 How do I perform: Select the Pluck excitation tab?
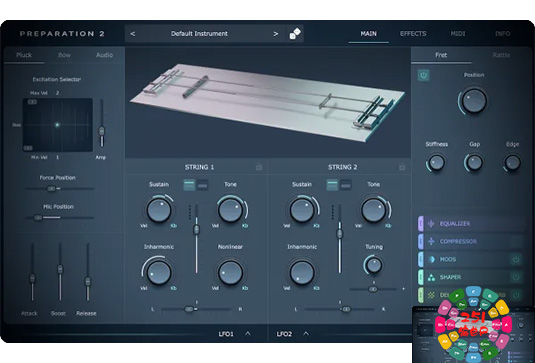point(24,55)
